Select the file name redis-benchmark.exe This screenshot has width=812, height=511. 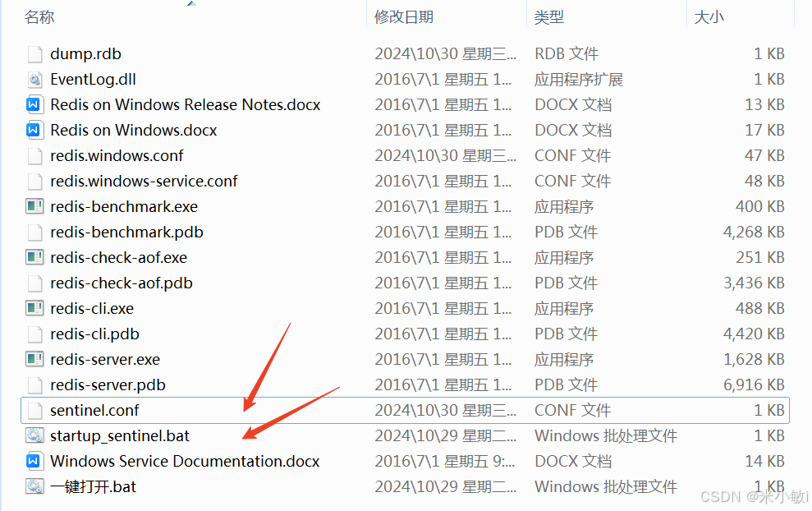click(x=124, y=206)
